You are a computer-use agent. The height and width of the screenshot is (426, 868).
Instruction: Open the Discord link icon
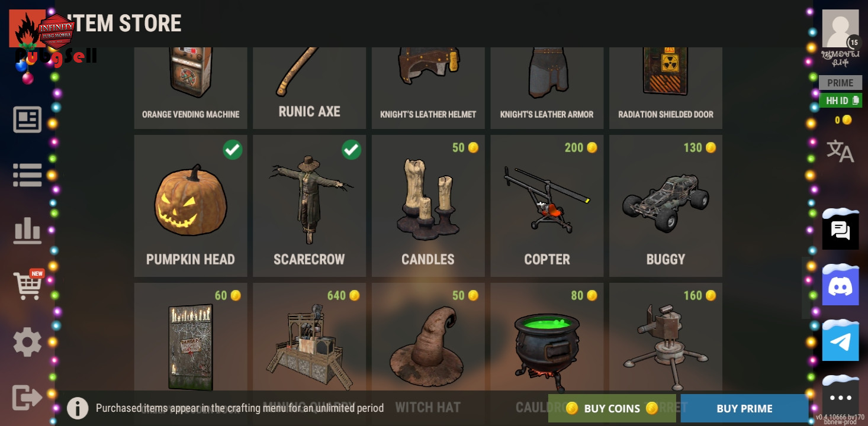(840, 286)
